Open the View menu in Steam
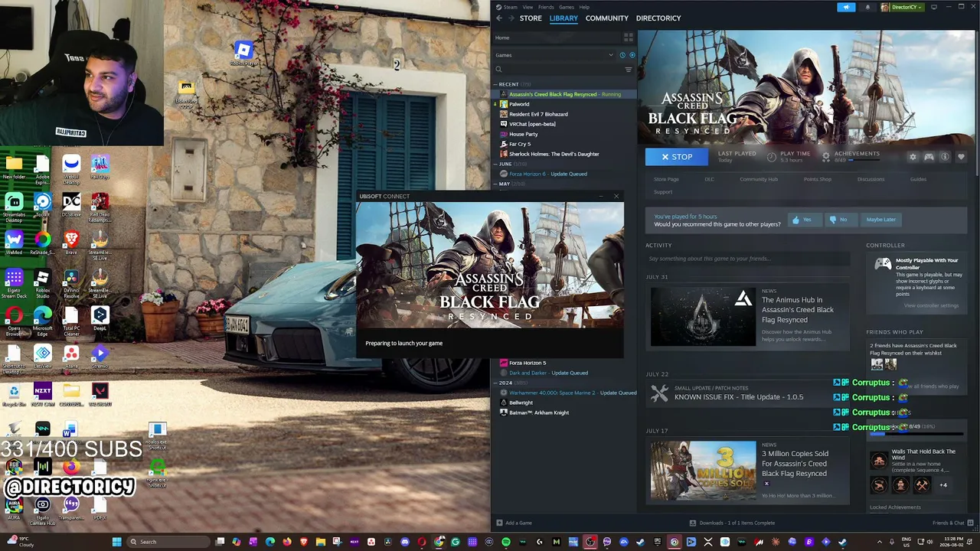The width and height of the screenshot is (980, 551). pyautogui.click(x=528, y=7)
